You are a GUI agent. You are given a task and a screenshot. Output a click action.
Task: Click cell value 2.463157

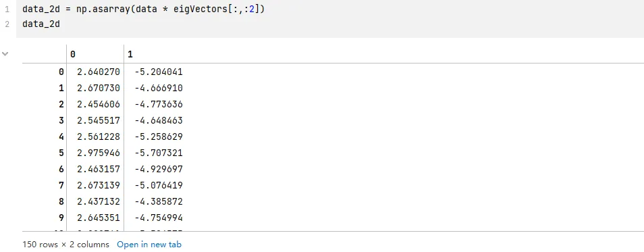coord(99,169)
